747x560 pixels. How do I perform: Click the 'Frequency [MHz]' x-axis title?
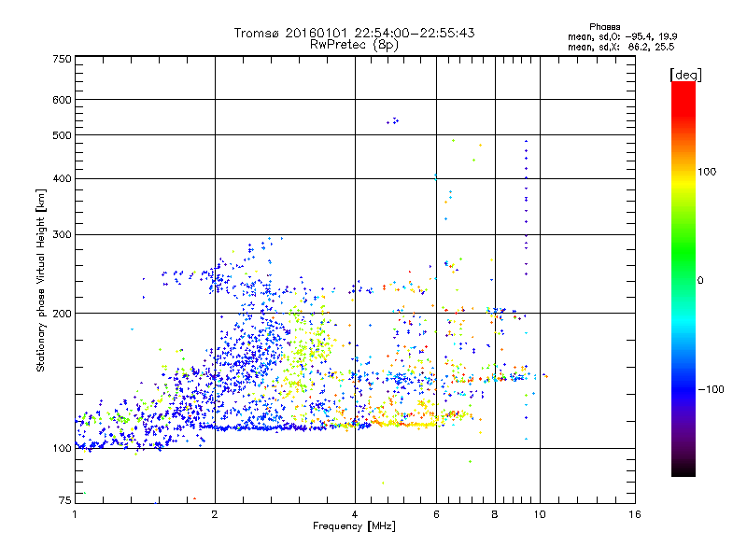click(354, 526)
